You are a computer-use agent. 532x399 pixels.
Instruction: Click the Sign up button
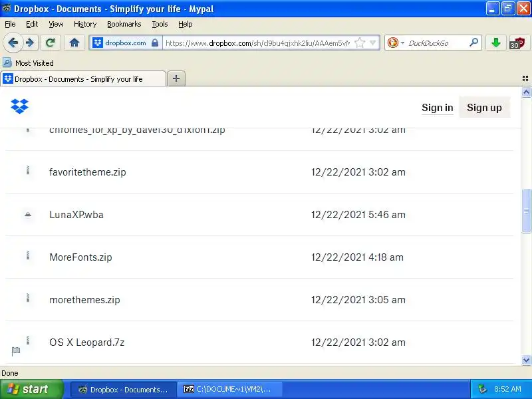point(484,108)
